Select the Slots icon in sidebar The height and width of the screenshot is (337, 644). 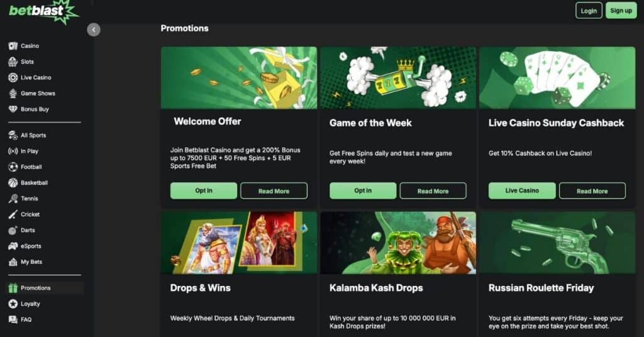[x=13, y=62]
